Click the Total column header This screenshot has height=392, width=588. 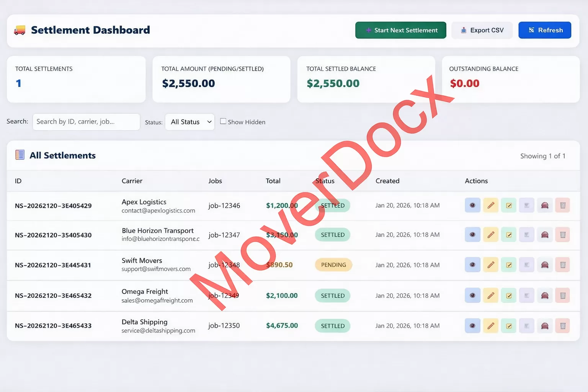pyautogui.click(x=273, y=181)
